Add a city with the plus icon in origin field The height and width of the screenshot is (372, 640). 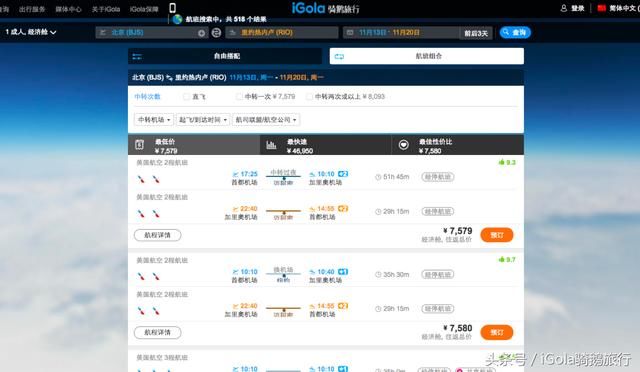tap(202, 33)
